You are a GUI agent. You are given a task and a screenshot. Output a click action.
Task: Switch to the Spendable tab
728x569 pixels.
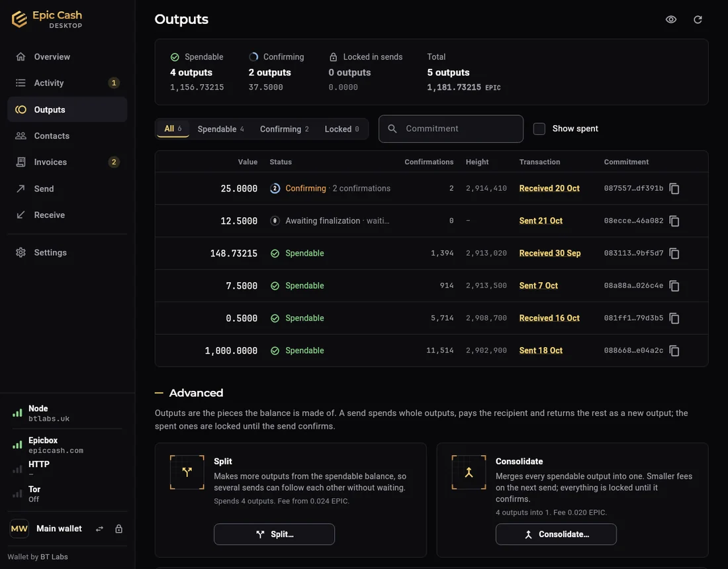pyautogui.click(x=220, y=129)
